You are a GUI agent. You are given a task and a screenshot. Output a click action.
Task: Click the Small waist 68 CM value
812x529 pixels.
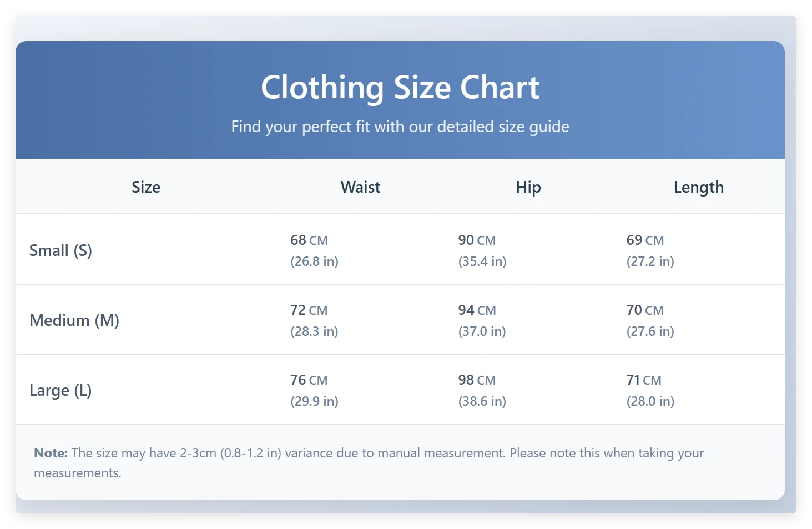point(309,240)
